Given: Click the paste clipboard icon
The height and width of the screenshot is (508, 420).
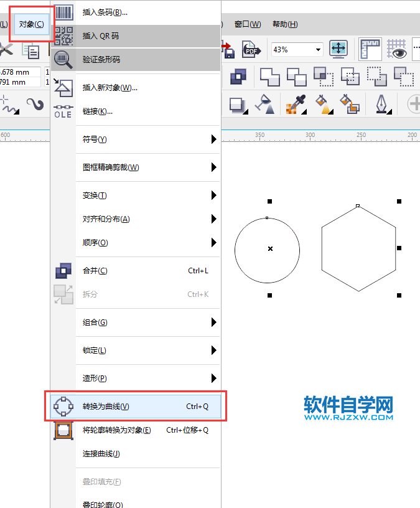Looking at the screenshot, I should click(30, 51).
